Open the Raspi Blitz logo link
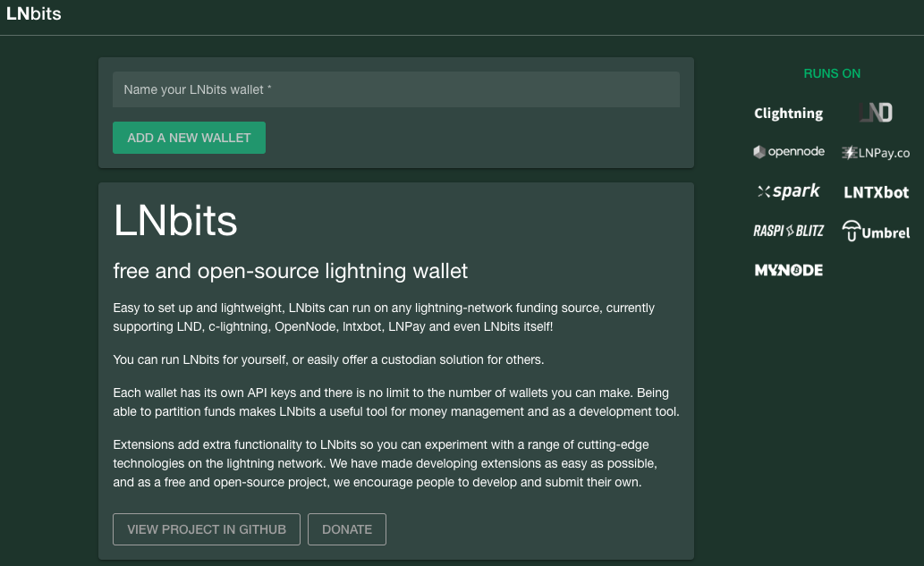 point(788,231)
